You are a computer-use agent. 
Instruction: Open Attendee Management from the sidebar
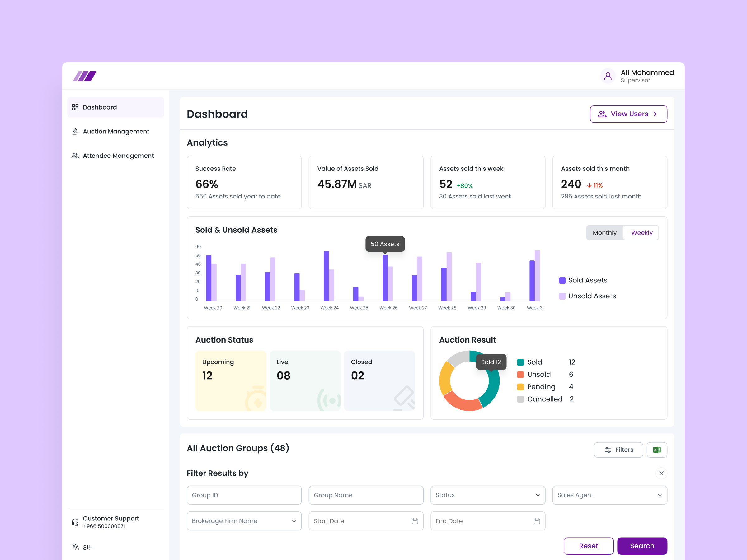click(118, 156)
